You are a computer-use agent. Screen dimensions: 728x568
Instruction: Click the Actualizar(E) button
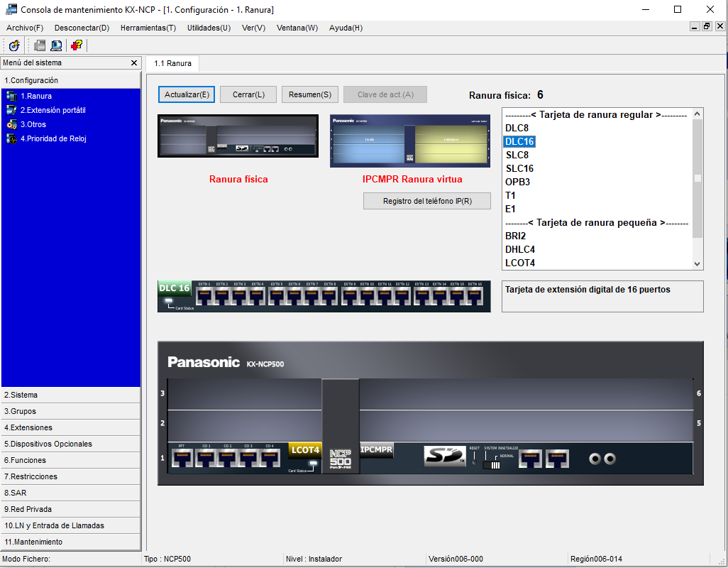coord(187,94)
